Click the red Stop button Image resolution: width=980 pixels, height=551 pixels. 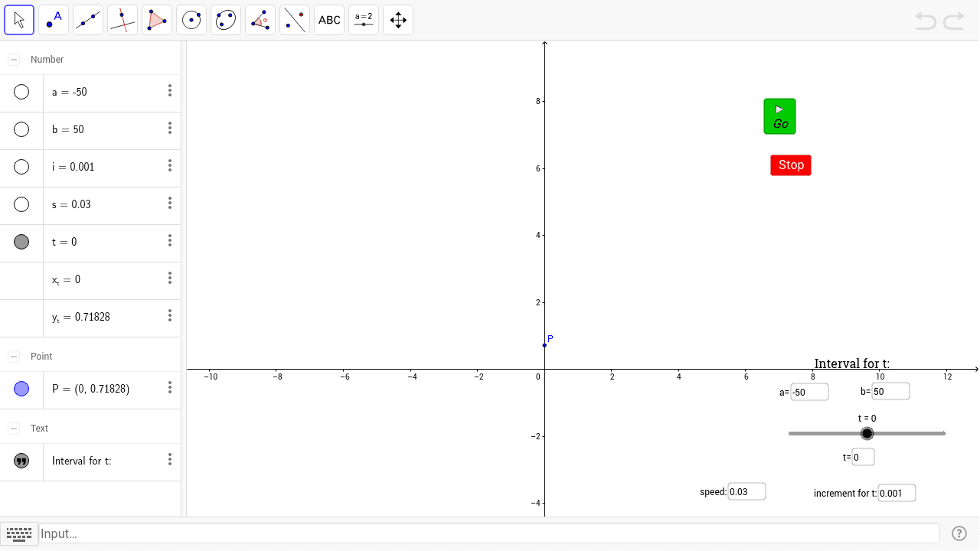[x=791, y=165]
